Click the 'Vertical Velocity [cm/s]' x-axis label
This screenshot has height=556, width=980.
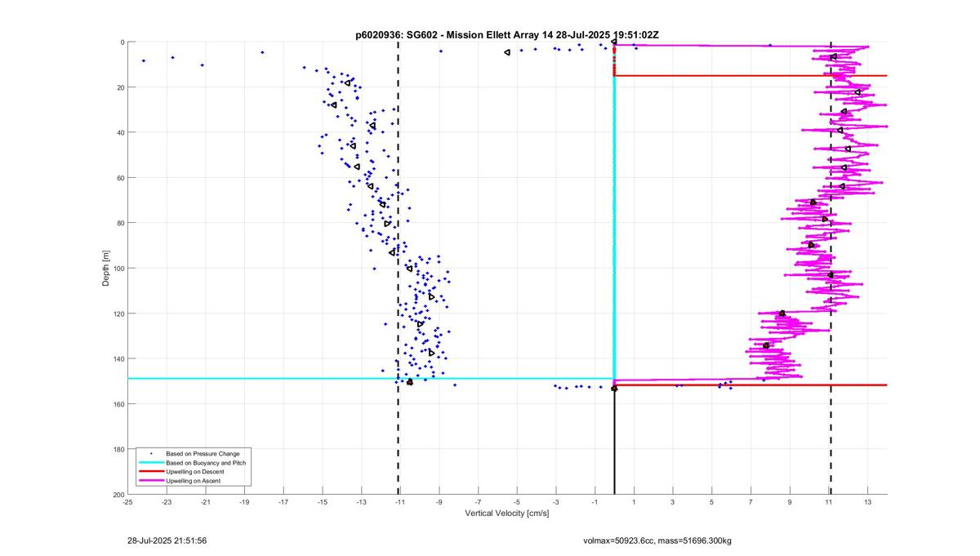[x=507, y=514]
